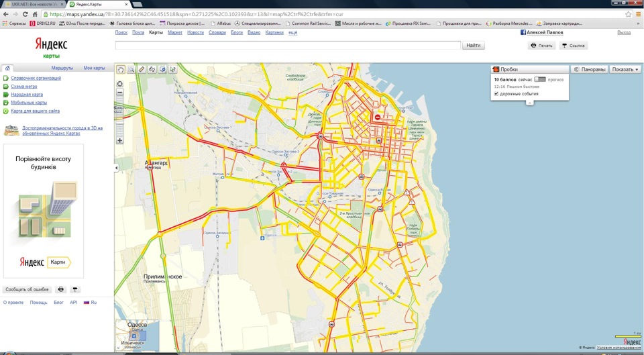Click the О проекте footer link
Viewport: 644px width, 355px height.
(x=13, y=302)
